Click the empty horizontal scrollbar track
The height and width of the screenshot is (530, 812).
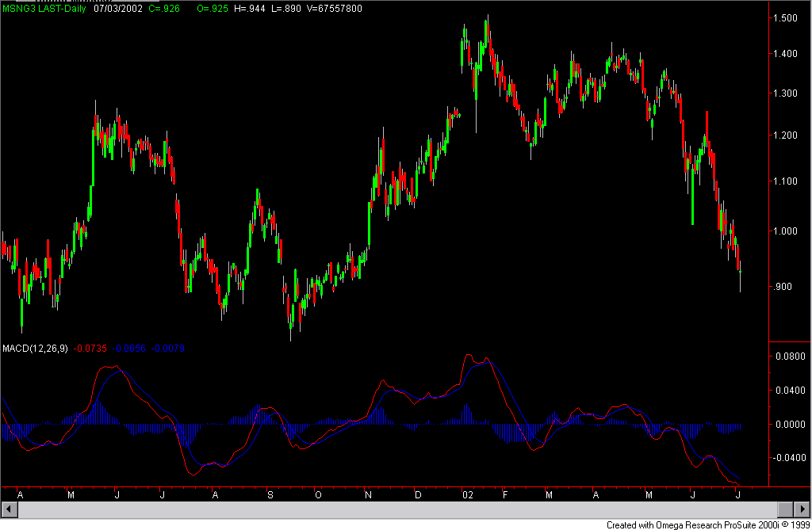pos(396,509)
